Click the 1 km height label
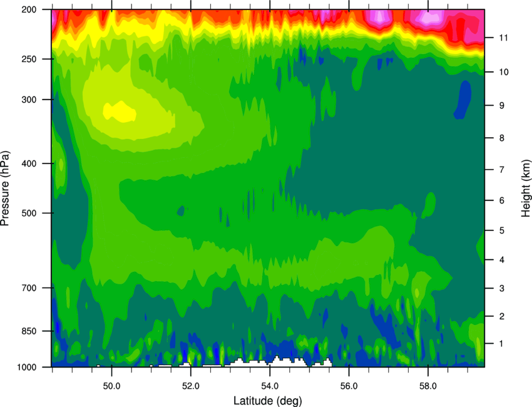Viewport: 532px width, 407px height. (x=501, y=344)
